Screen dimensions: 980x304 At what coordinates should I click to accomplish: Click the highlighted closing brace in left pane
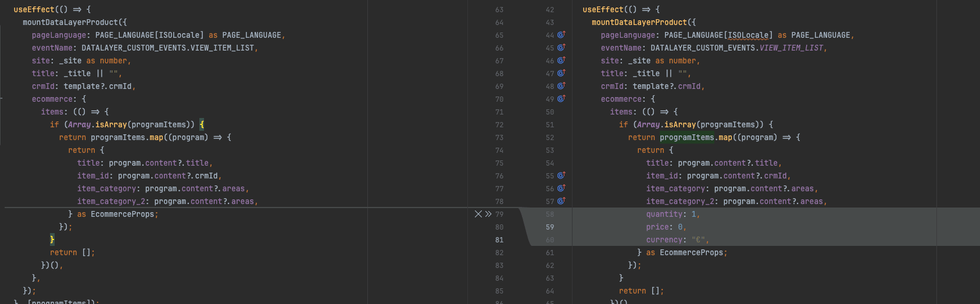tap(52, 239)
